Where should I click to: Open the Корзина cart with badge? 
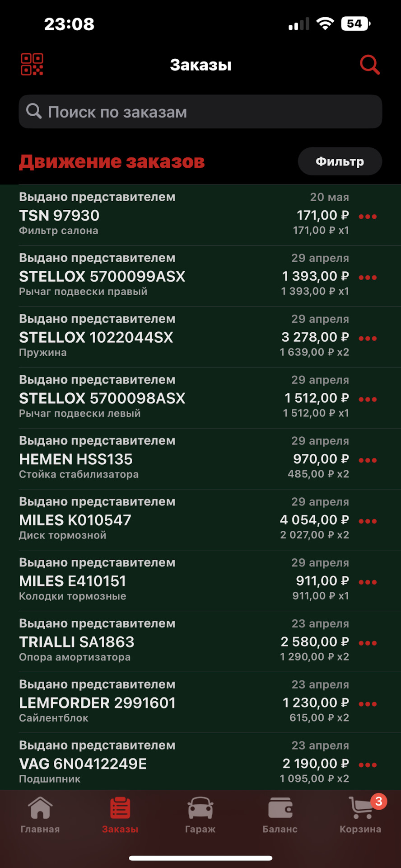[x=360, y=815]
